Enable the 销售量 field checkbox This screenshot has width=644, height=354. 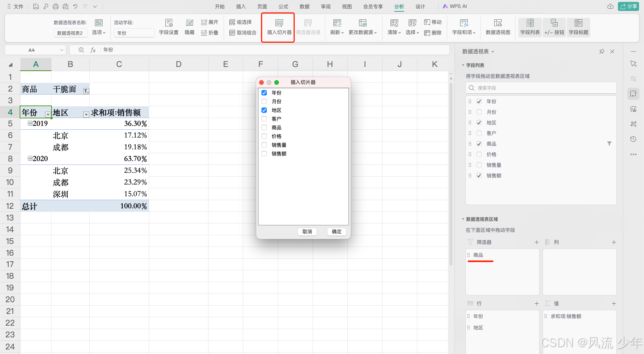[264, 144]
